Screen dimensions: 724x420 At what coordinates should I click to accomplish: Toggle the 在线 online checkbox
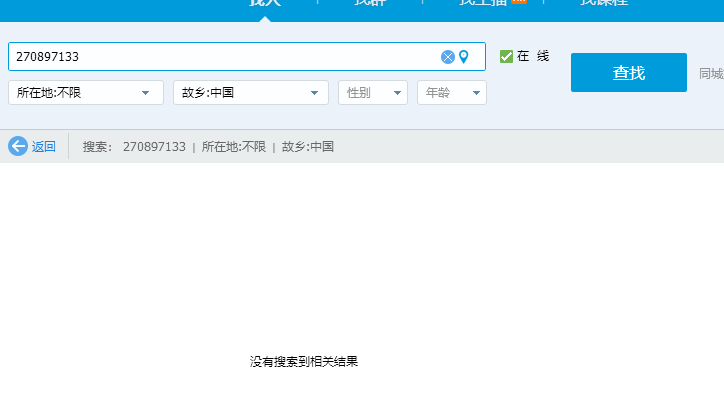point(506,57)
